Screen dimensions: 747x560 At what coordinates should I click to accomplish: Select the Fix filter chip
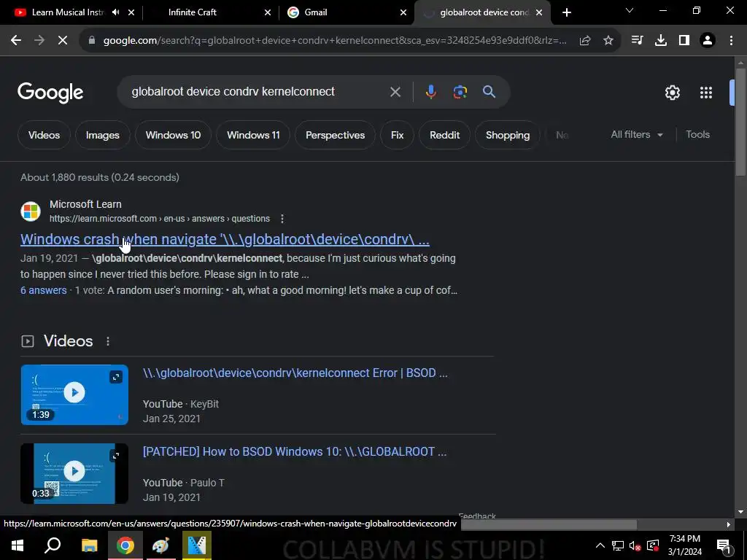(397, 135)
